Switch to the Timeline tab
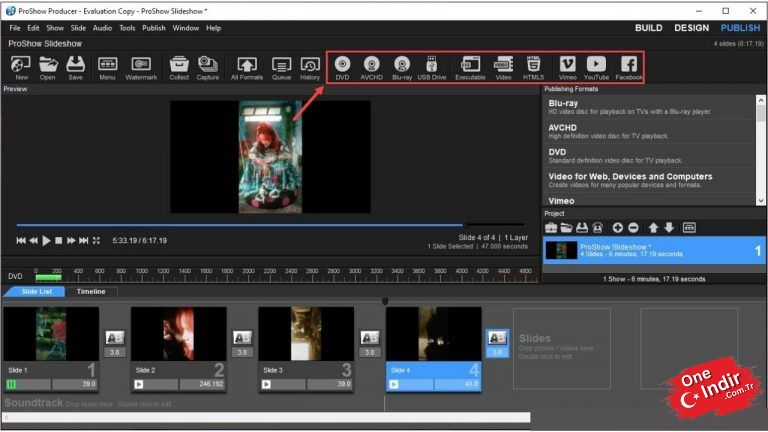 [91, 291]
